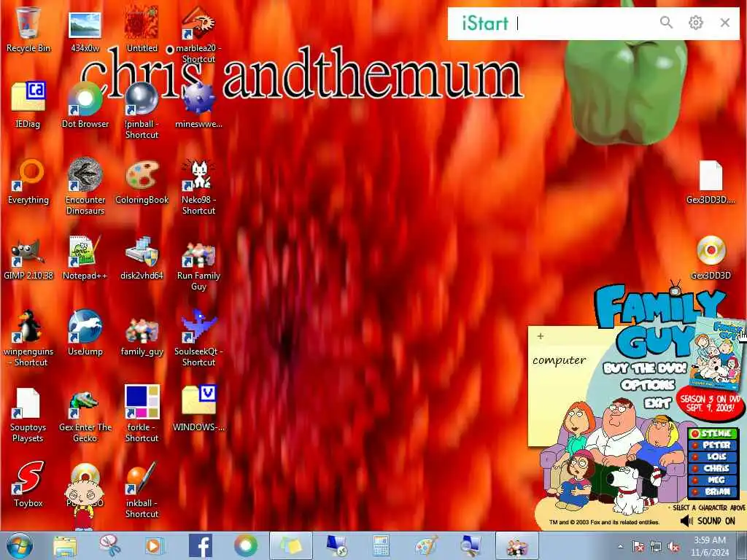This screenshot has width=747, height=560.
Task: Launch the forkle shortcut
Action: (142, 413)
